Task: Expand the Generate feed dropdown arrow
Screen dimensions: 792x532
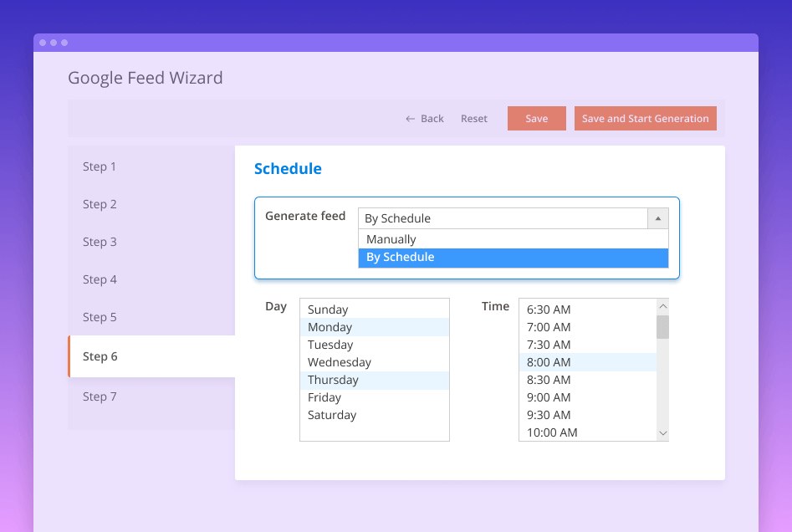Action: [x=657, y=218]
